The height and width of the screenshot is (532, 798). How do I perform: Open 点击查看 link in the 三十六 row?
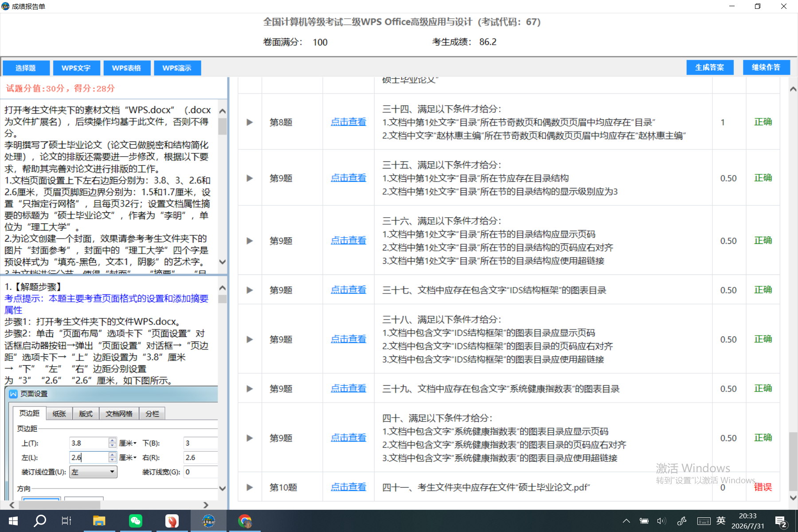click(x=348, y=240)
